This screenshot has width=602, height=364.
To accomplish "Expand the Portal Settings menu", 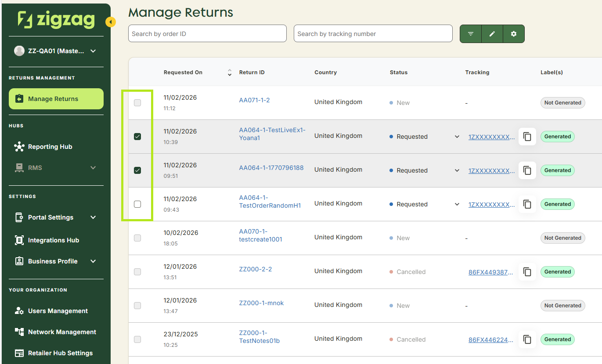I will click(x=93, y=217).
